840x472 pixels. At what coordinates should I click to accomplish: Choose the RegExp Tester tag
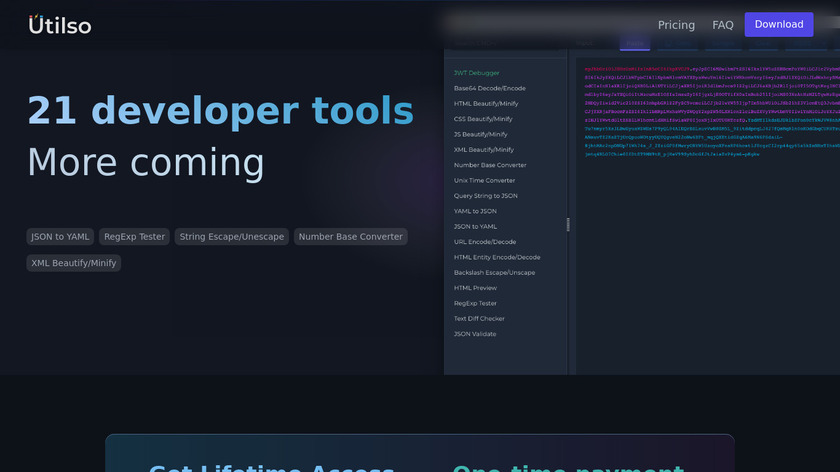point(134,237)
